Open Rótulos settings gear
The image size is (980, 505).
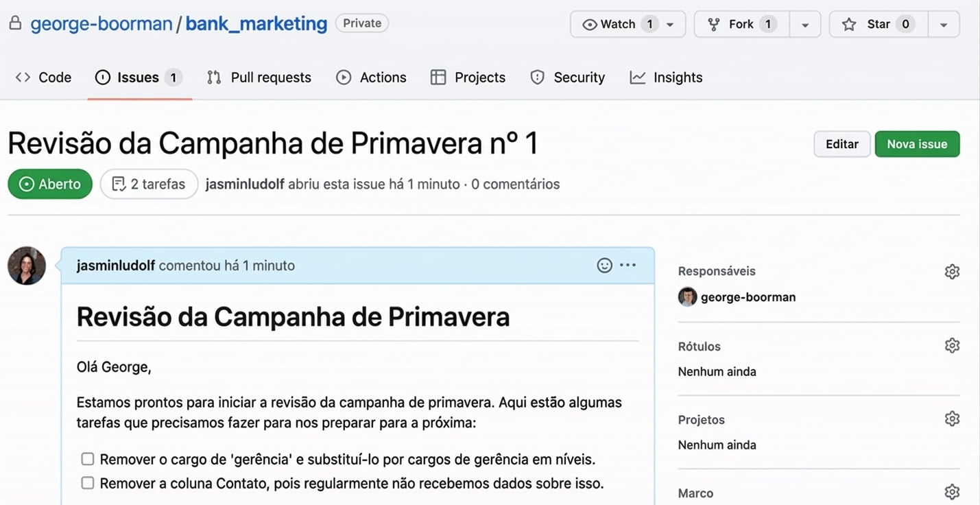[x=952, y=345]
